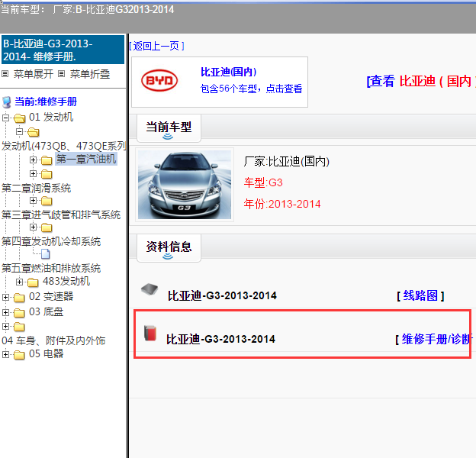Viewport: 476px width, 458px height.
Task: Click 包含56个车型，点击查看 link
Action: [251, 89]
